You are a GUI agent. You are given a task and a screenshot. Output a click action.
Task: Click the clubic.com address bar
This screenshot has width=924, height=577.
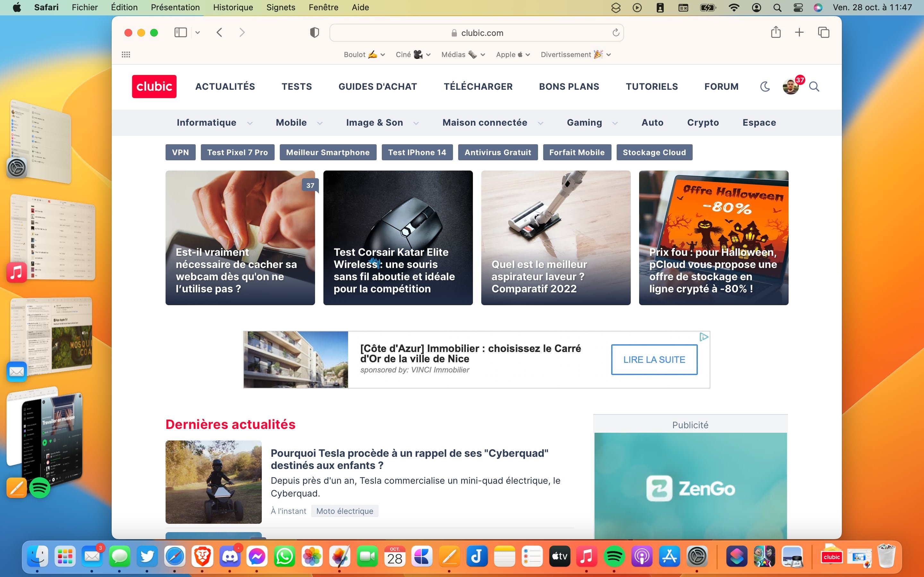(x=476, y=33)
